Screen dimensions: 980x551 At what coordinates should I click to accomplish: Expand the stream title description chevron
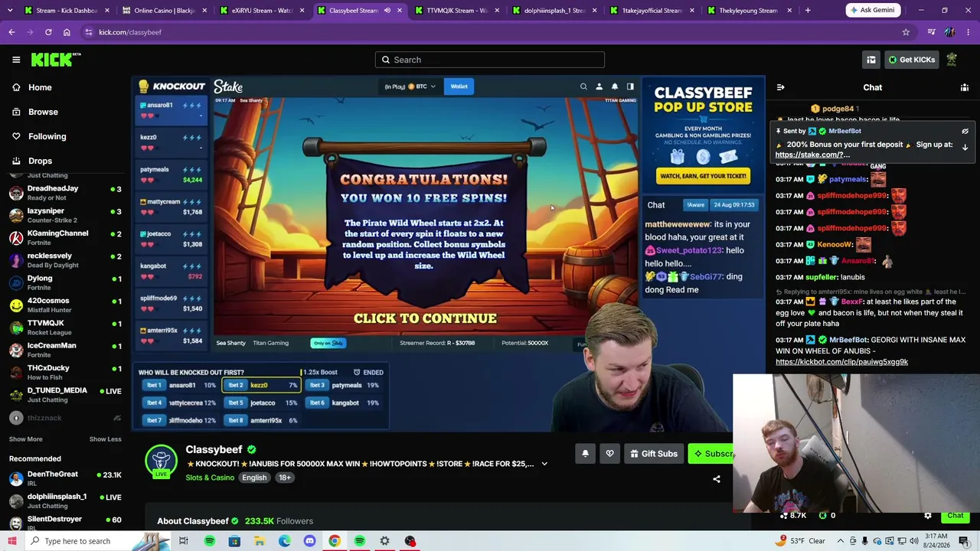[544, 464]
